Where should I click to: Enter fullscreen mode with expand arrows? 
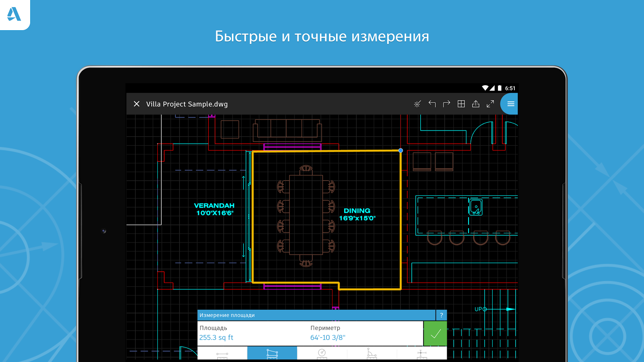490,104
